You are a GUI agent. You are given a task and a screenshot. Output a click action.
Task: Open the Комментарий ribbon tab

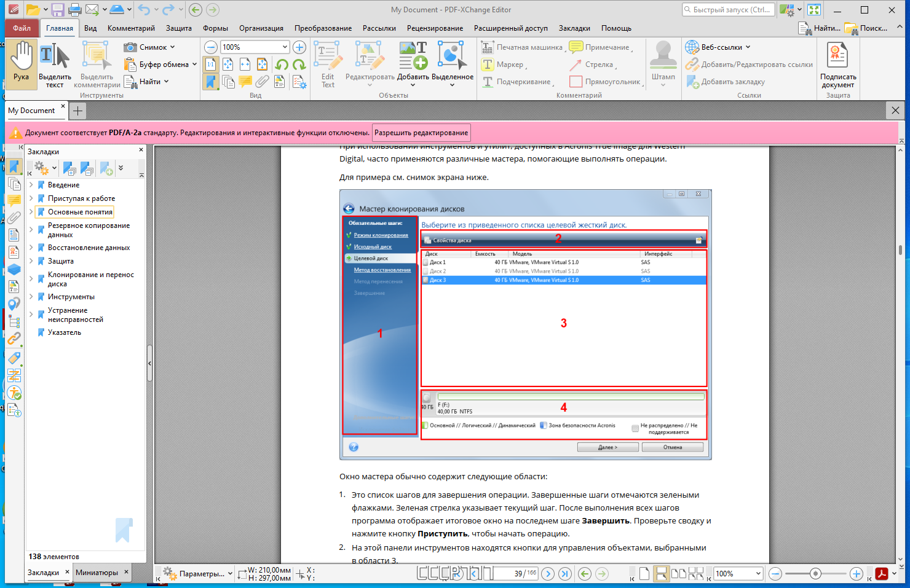tap(131, 28)
